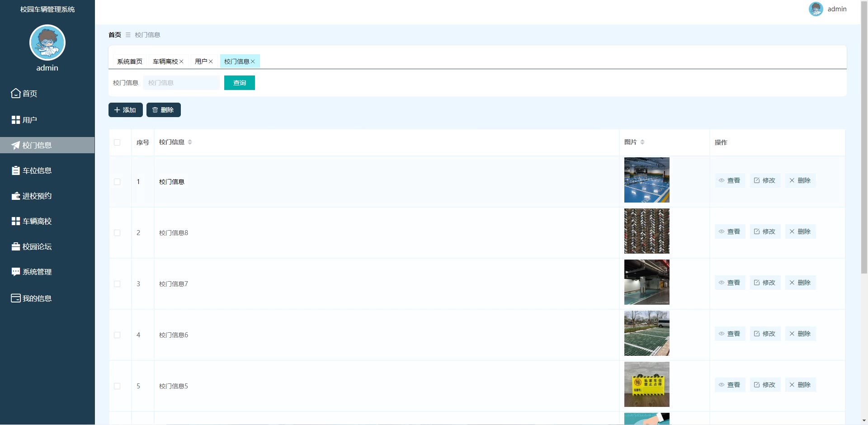This screenshot has width=868, height=425.
Task: Select checkbox for row 校门信息8
Action: tap(117, 233)
